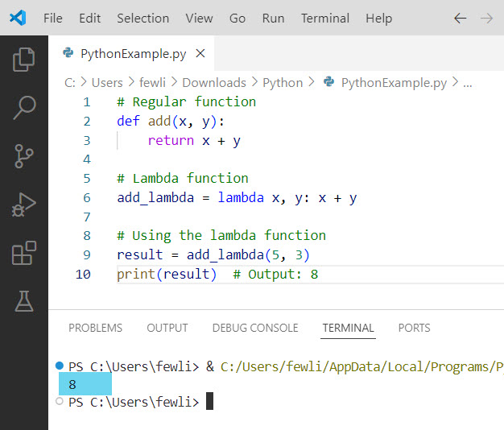Open the Explorer view in activity bar
Viewport: 504px width, 430px height.
tap(24, 60)
